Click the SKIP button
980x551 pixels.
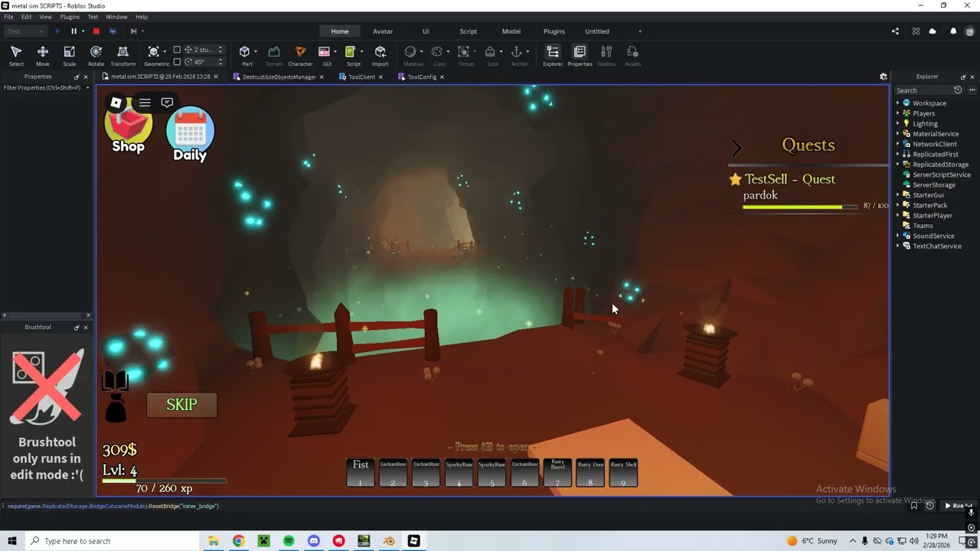coord(181,405)
